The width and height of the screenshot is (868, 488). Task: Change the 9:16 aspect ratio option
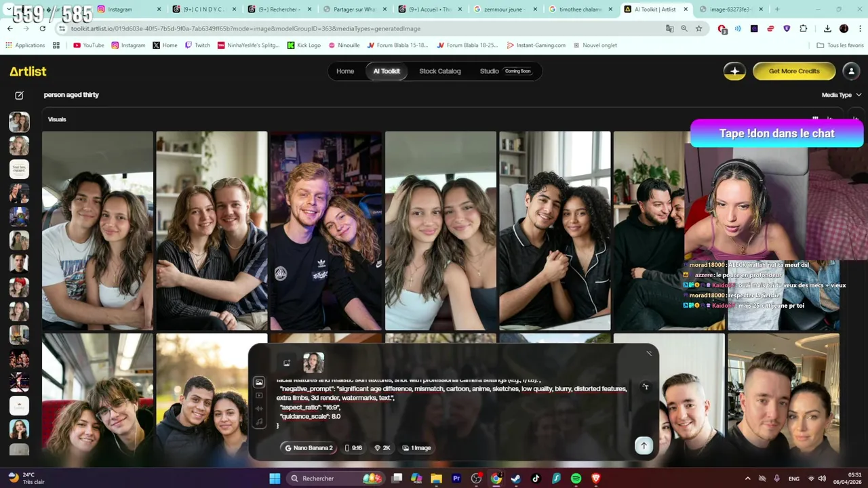click(x=353, y=448)
